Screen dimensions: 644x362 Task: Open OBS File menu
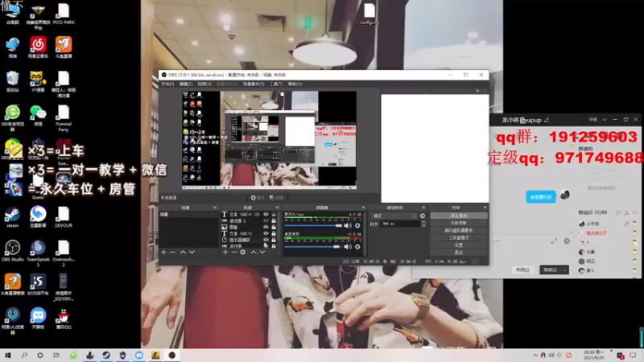tap(167, 84)
